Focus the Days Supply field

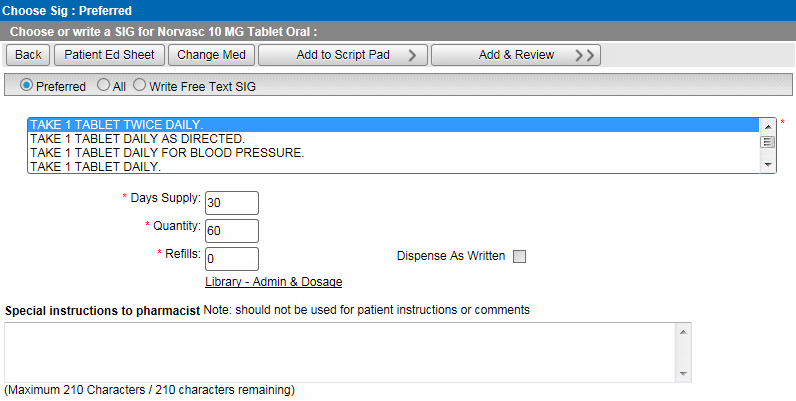pos(232,203)
